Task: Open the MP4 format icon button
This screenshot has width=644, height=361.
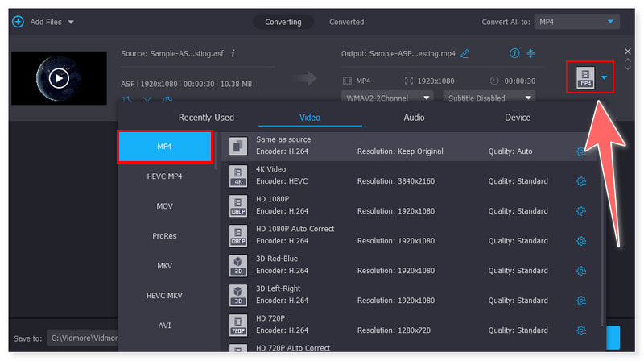Action: click(x=585, y=77)
